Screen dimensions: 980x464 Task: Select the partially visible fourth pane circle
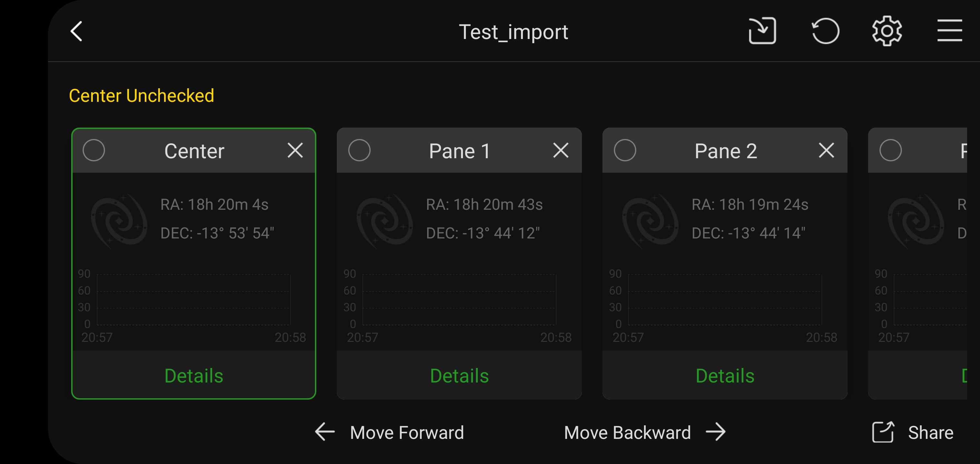click(890, 150)
